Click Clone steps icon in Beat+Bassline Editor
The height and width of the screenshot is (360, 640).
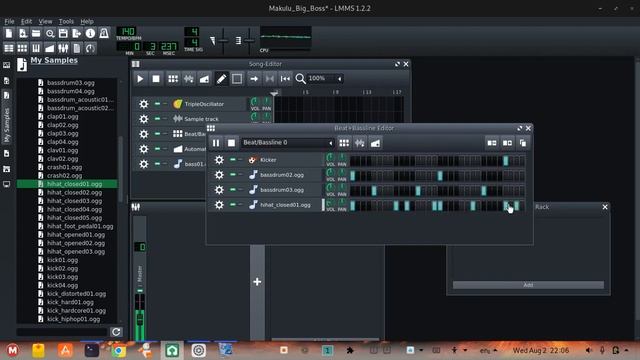[523, 143]
